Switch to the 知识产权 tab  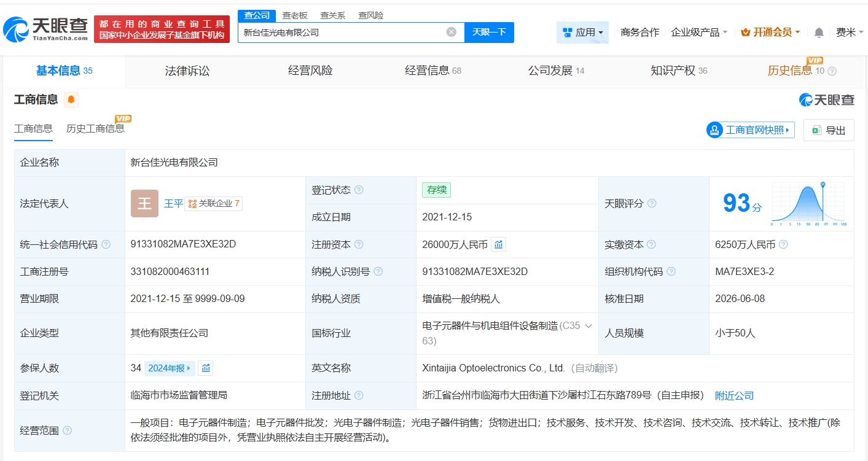(679, 71)
